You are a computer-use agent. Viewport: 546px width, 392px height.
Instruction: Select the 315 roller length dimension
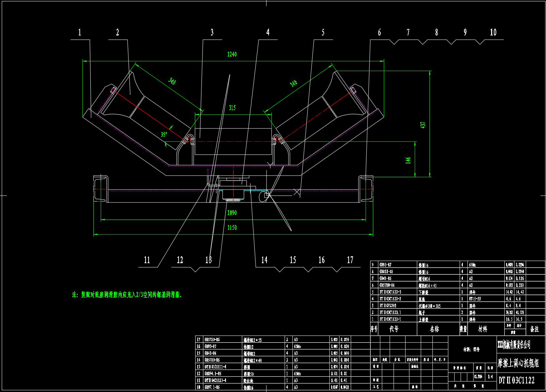point(232,108)
